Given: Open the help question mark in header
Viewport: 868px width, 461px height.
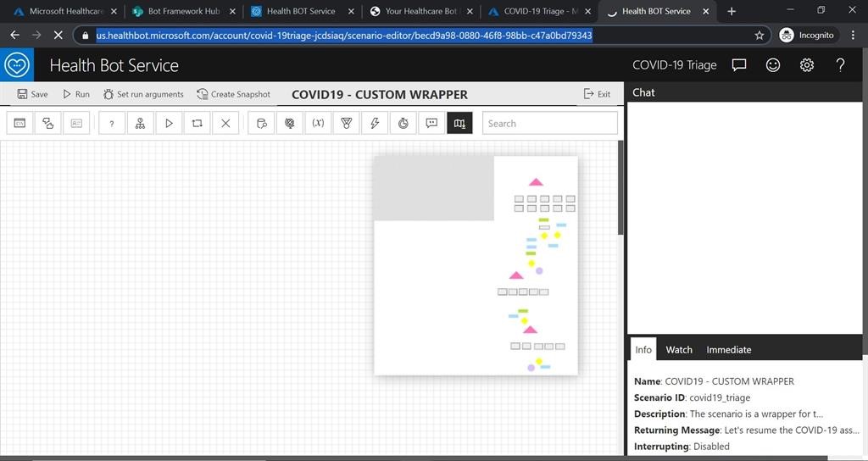Looking at the screenshot, I should pyautogui.click(x=840, y=65).
